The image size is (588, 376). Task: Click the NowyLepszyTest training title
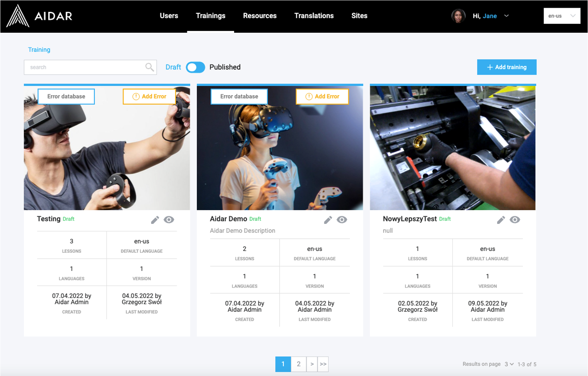coord(410,219)
